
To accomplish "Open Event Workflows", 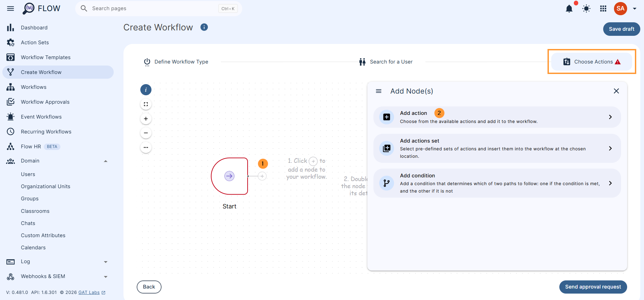I will [58, 117].
